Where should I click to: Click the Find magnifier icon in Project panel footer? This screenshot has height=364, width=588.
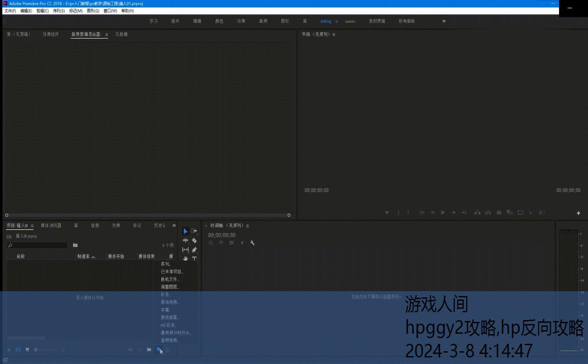tap(140, 350)
